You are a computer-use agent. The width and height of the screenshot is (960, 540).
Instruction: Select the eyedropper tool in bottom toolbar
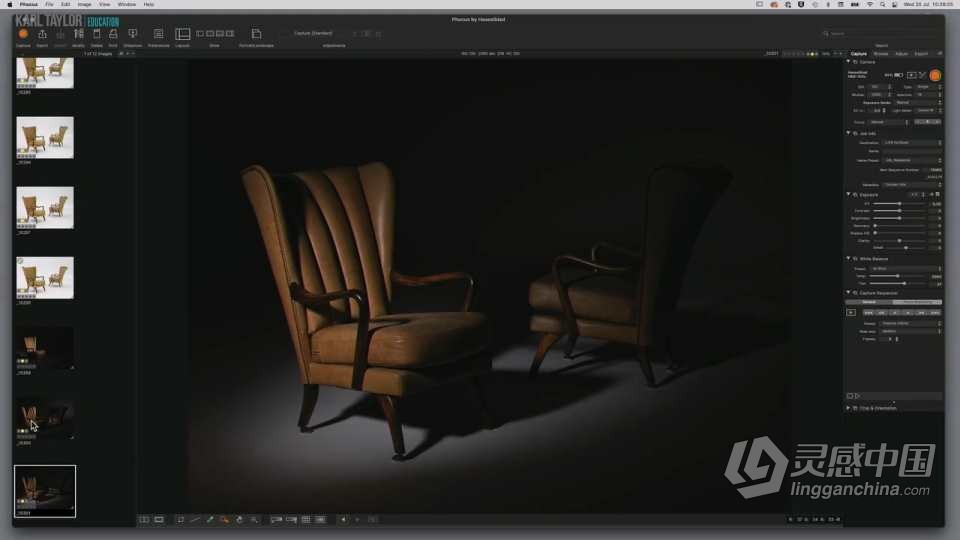(x=209, y=519)
